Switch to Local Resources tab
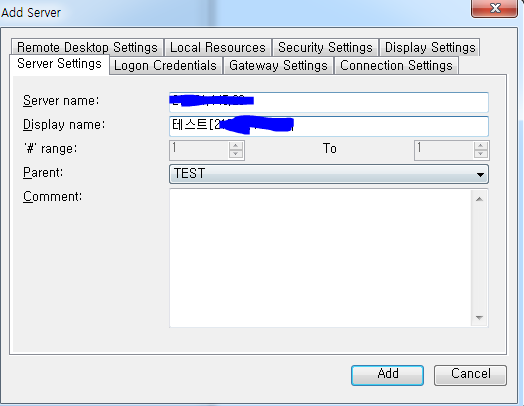This screenshot has height=406, width=524. [x=218, y=47]
